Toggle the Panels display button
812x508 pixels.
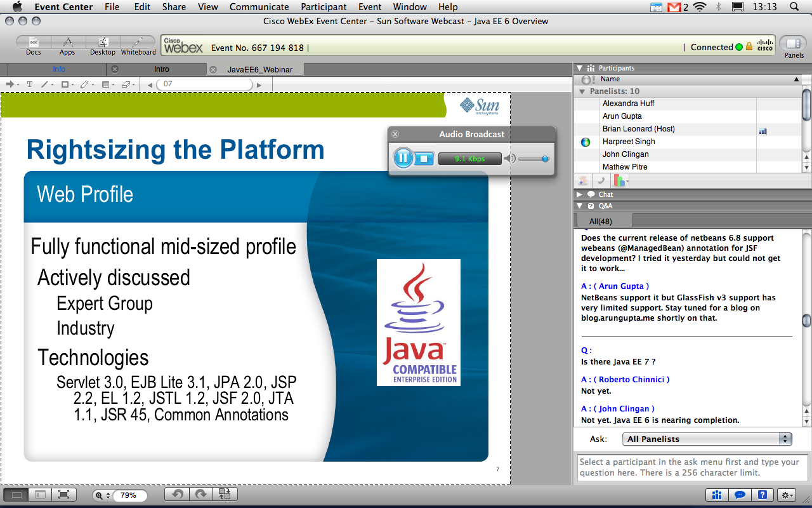(794, 44)
